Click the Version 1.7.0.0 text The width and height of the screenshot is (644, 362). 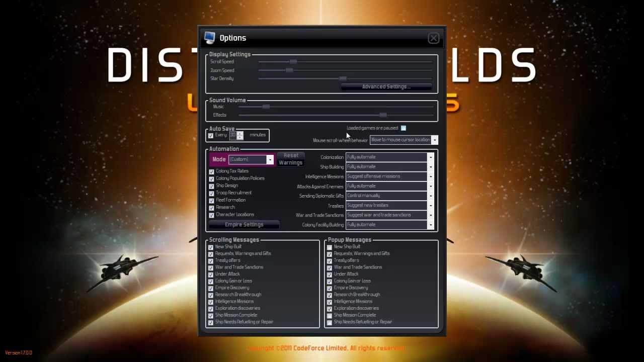[x=18, y=352]
